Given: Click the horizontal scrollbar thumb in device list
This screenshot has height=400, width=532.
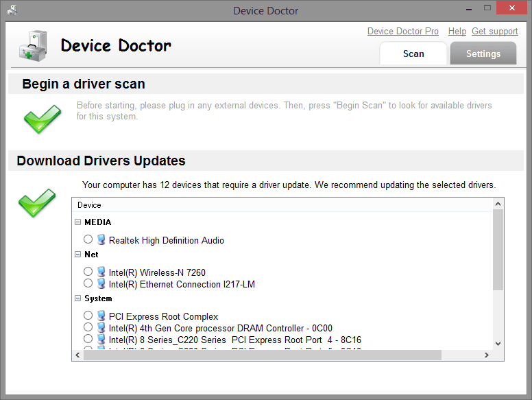Looking at the screenshot, I should [263, 355].
